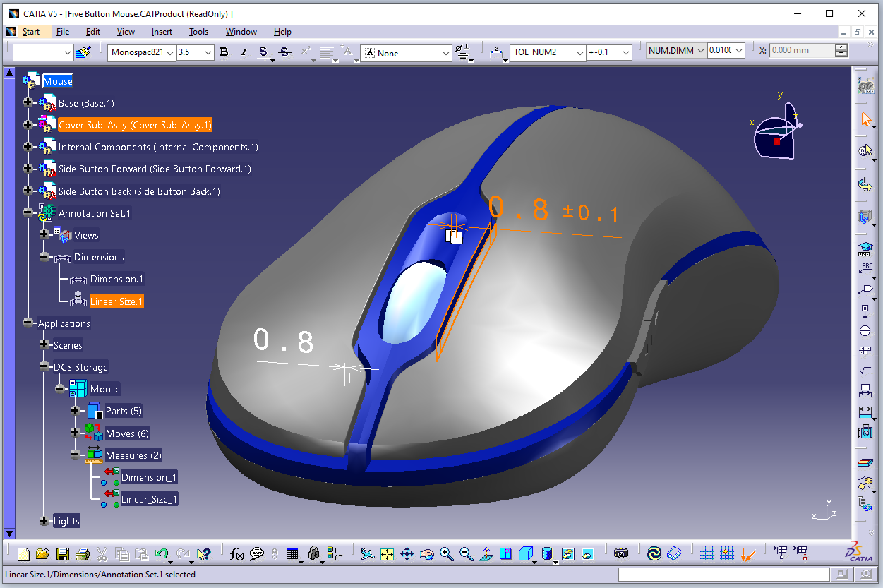Image resolution: width=883 pixels, height=588 pixels.
Task: Click the Zoom In magnifier icon
Action: [445, 554]
